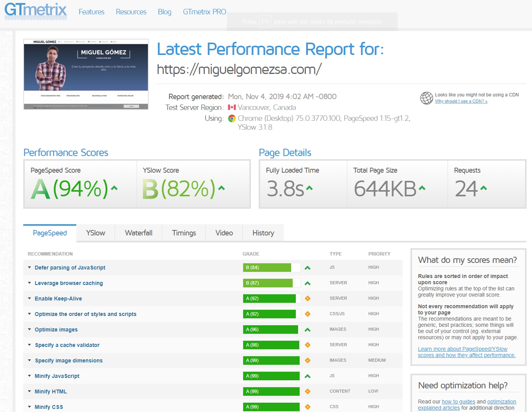Open Resources in the top navigation
This screenshot has width=532, height=412.
coord(131,12)
